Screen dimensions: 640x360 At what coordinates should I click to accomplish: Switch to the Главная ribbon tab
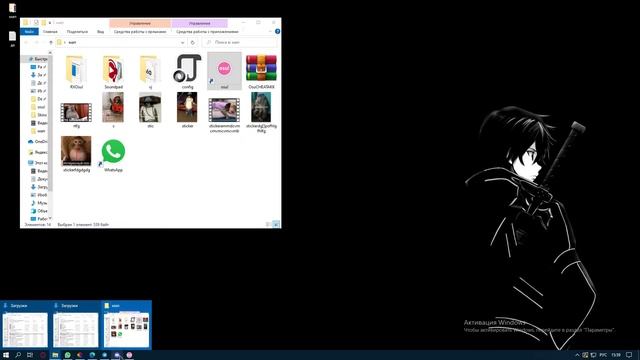50,31
